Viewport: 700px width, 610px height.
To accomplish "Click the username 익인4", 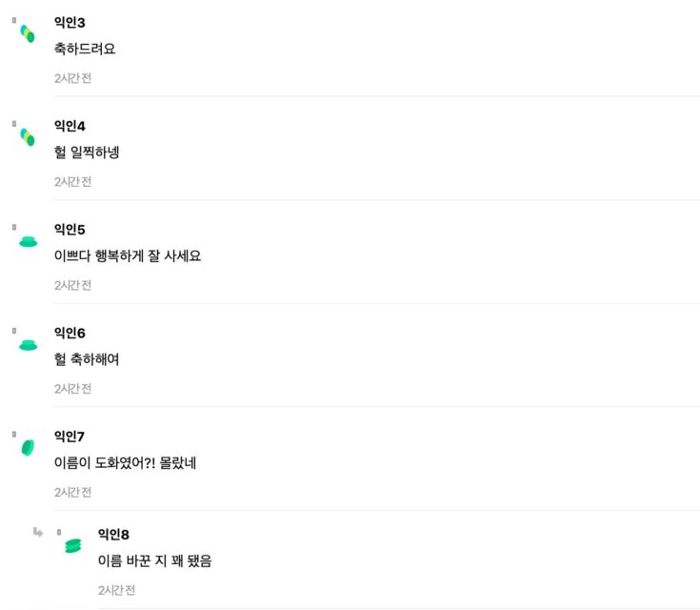I will [x=70, y=126].
